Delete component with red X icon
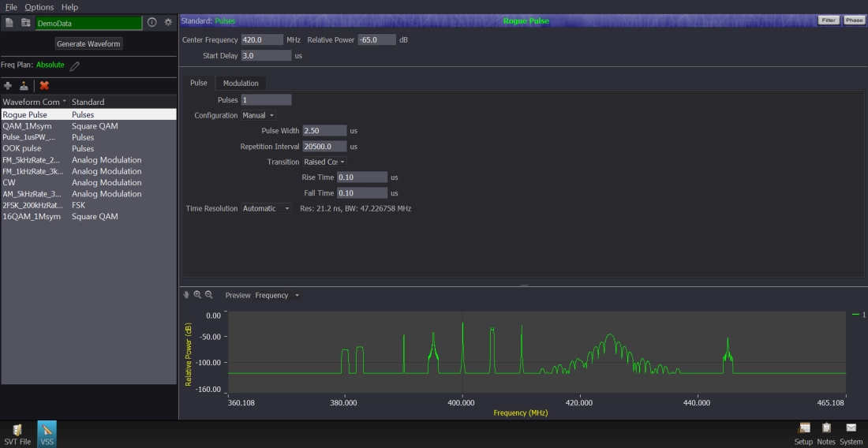868x448 pixels. [44, 86]
